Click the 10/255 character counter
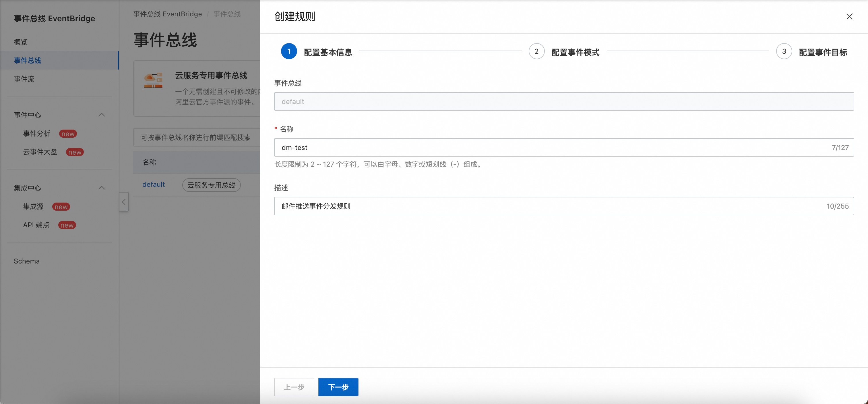This screenshot has height=404, width=868. point(837,206)
